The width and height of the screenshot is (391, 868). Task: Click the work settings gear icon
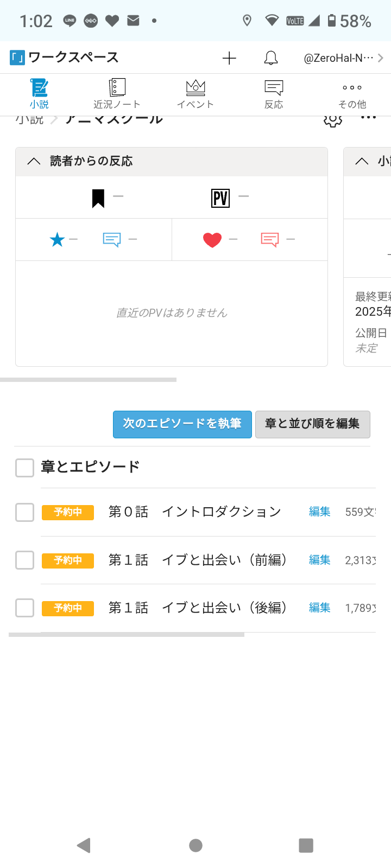click(332, 120)
